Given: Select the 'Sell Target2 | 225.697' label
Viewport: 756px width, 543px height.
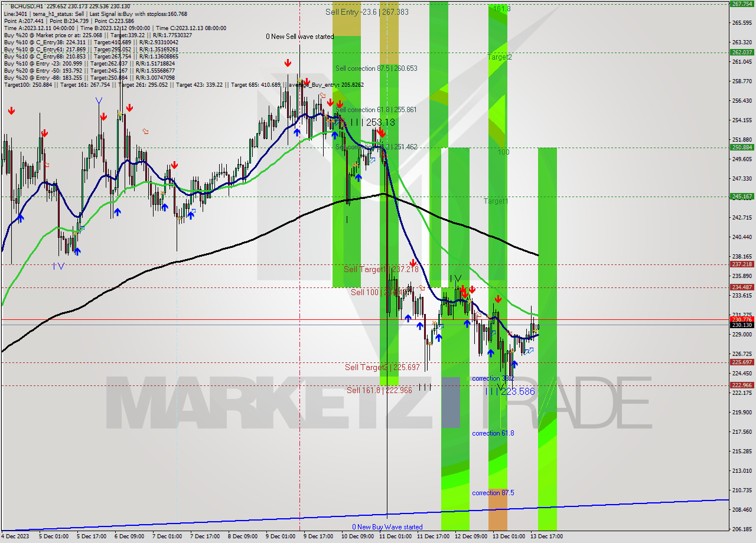Looking at the screenshot, I should [x=382, y=367].
